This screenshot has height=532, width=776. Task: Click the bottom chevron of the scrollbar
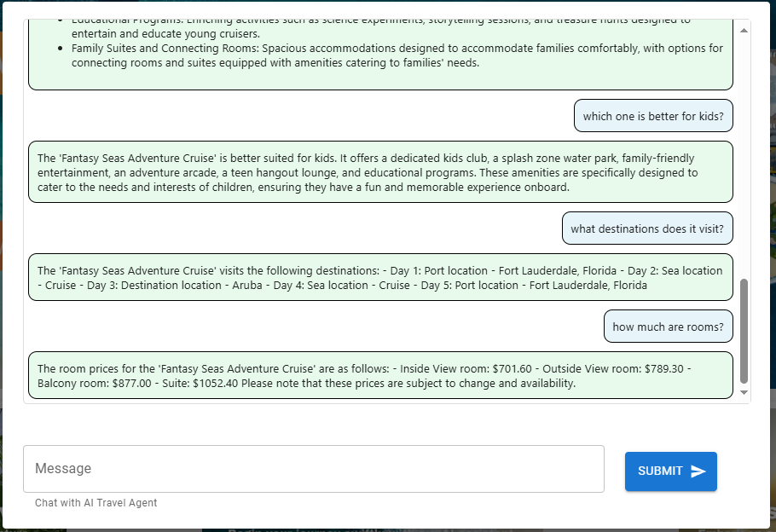(743, 391)
